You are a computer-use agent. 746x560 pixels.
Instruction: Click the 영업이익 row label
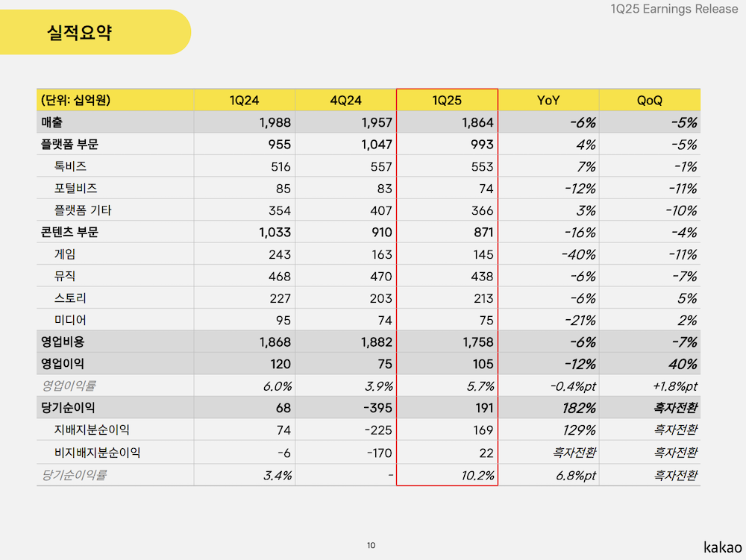pyautogui.click(x=63, y=364)
